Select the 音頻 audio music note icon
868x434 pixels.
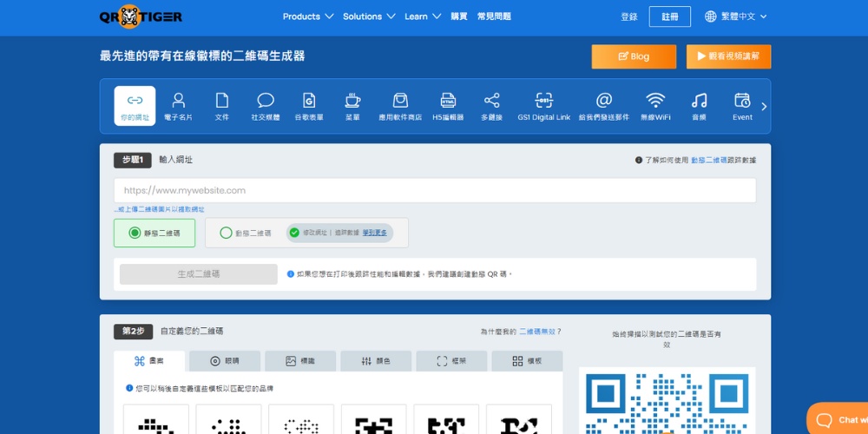click(x=699, y=100)
